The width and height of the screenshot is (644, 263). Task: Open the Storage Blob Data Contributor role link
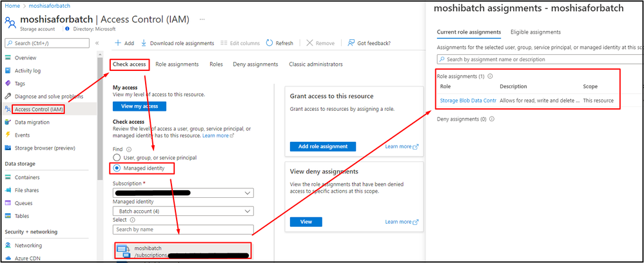[x=468, y=101]
